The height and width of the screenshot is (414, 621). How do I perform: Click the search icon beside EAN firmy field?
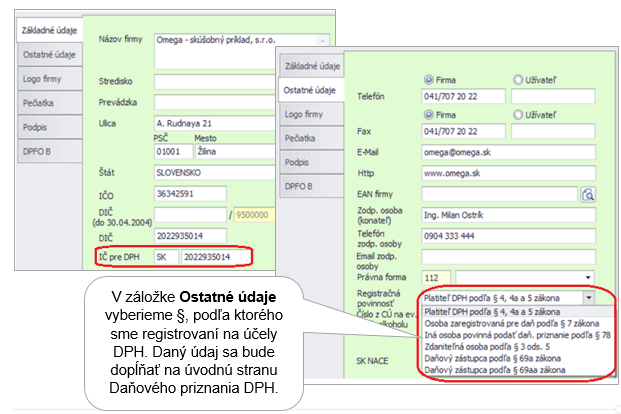(x=588, y=195)
